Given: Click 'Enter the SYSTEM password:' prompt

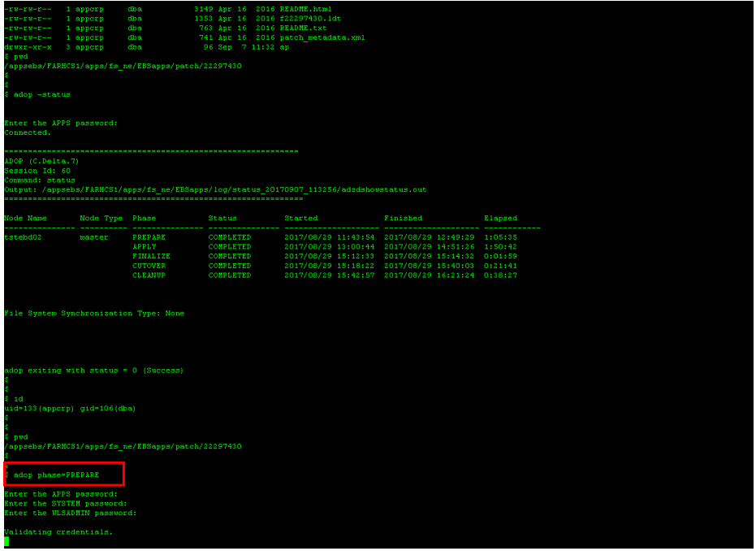Looking at the screenshot, I should pyautogui.click(x=66, y=504).
